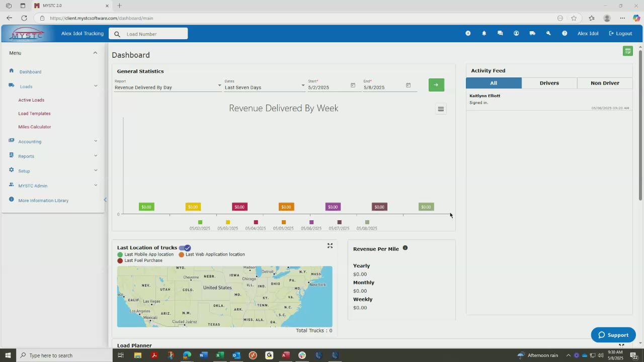This screenshot has height=362, width=644.
Task: Open the Start date calendar picker
Action: 353,85
